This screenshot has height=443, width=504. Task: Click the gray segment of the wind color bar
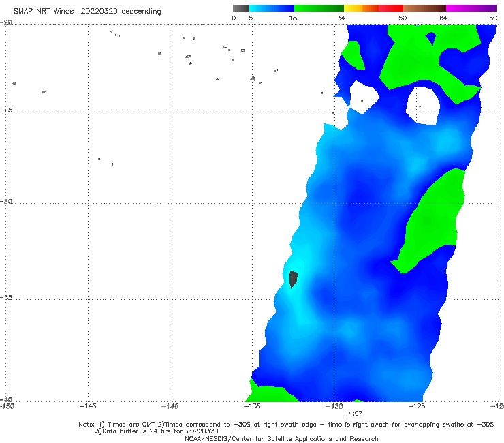click(x=240, y=8)
